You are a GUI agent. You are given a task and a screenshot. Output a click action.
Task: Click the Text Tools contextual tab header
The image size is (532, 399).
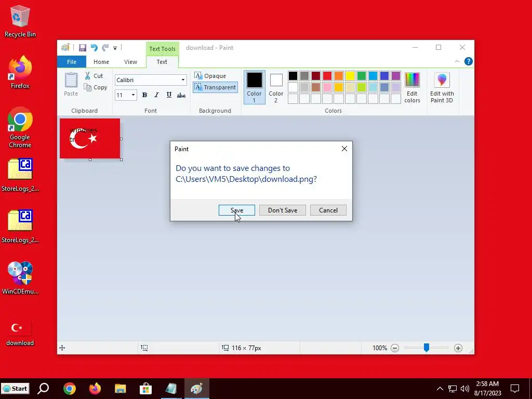tap(162, 48)
